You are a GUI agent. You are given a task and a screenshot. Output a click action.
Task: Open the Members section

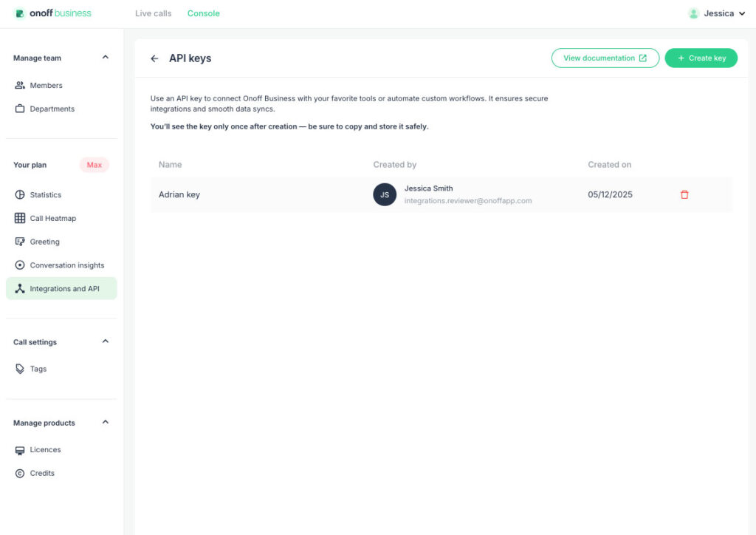coord(44,85)
